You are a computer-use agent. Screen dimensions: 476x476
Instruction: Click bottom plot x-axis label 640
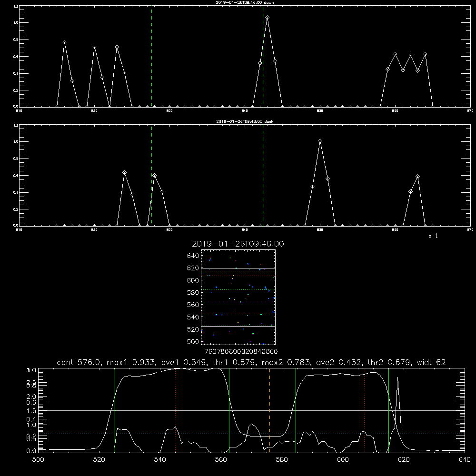coord(465,460)
